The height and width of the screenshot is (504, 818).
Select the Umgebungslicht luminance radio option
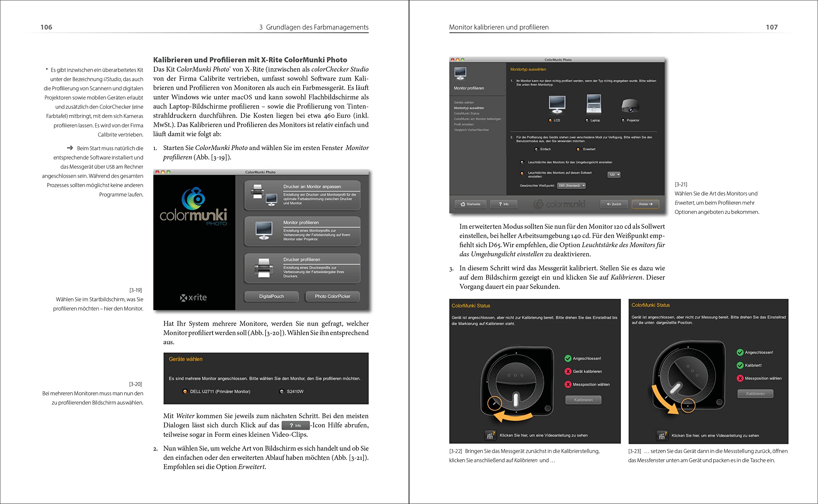pyautogui.click(x=522, y=162)
